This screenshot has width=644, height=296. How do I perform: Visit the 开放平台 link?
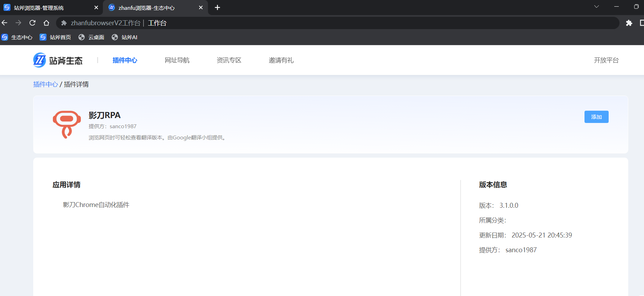(606, 60)
